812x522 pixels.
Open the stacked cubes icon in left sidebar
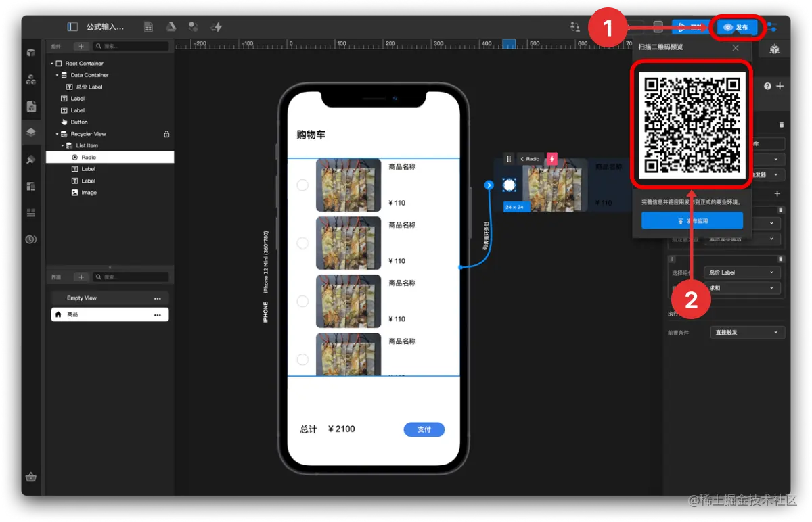pos(30,79)
